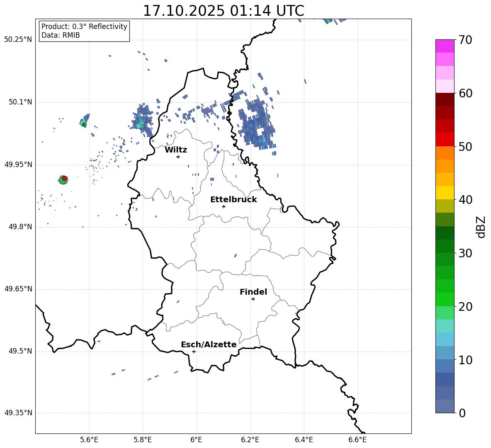Click the Ettelbruck station label
Screen dimensions: 491x448
point(233,200)
